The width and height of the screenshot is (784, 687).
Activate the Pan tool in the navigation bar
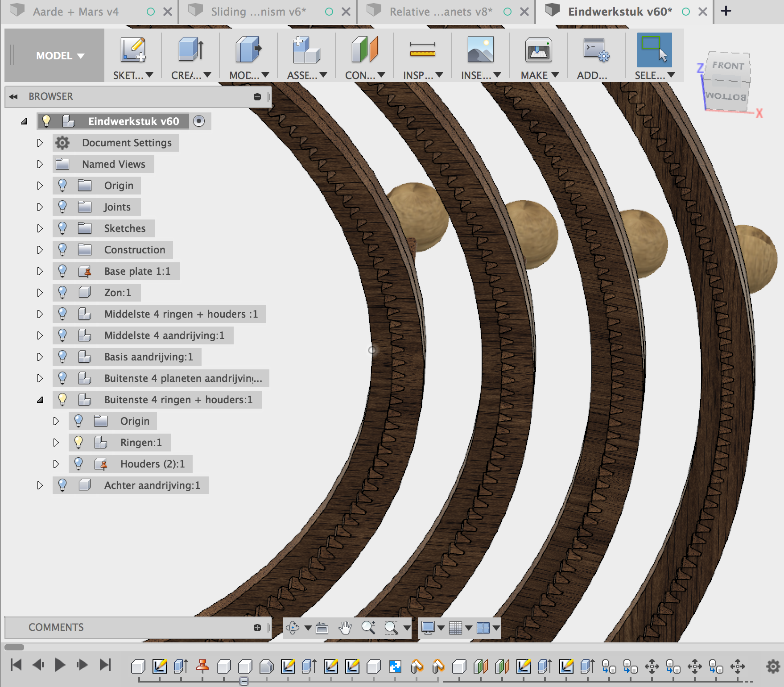pos(345,628)
